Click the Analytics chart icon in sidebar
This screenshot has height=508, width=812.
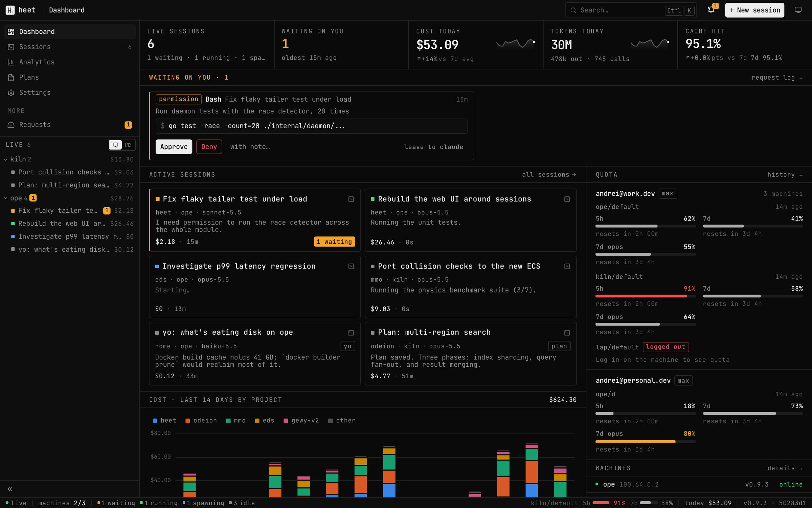pos(11,62)
